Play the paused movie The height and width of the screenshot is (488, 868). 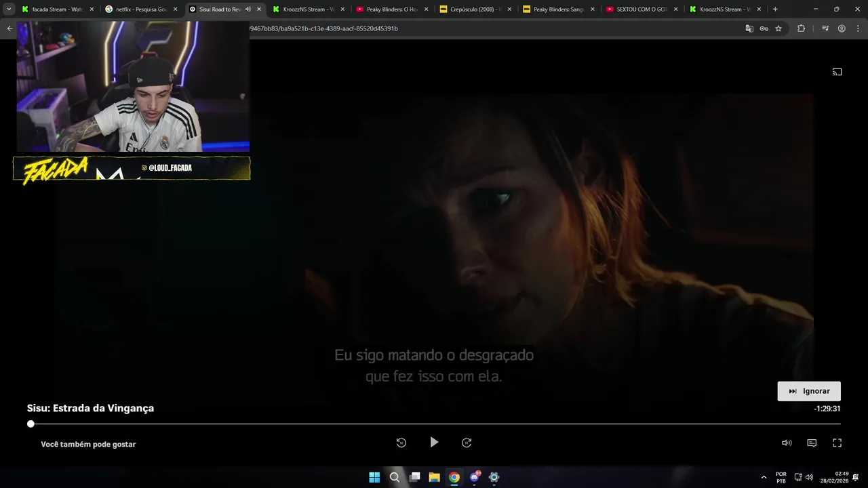[434, 443]
